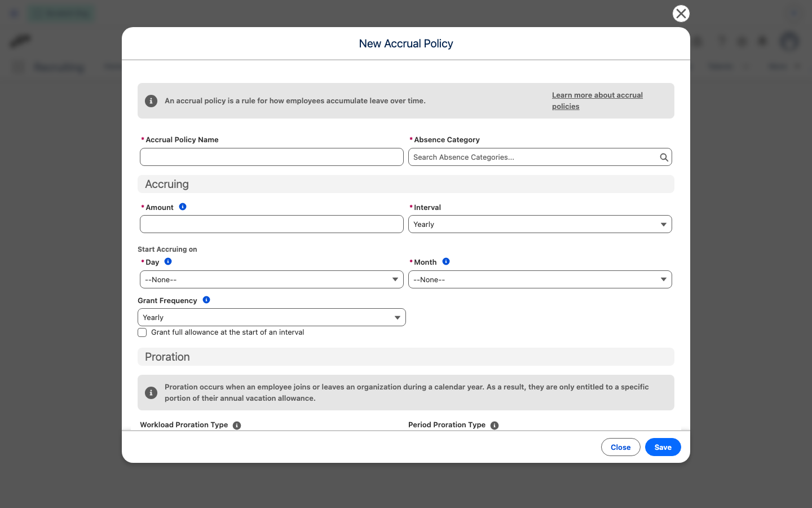Image resolution: width=812 pixels, height=508 pixels.
Task: Click into the Amount input field
Action: click(x=272, y=224)
